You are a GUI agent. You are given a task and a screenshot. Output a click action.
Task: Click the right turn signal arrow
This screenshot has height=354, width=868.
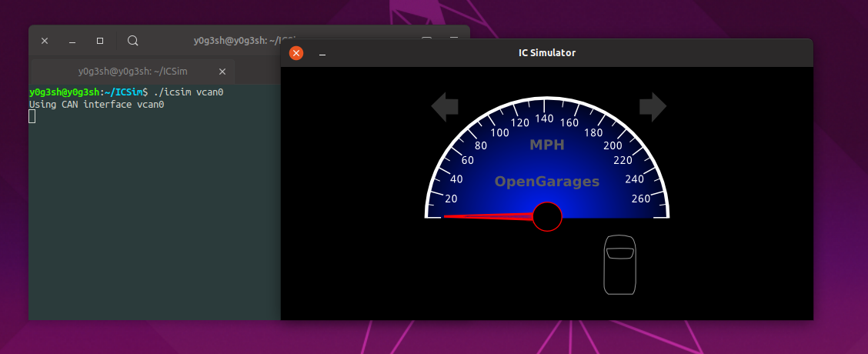653,107
